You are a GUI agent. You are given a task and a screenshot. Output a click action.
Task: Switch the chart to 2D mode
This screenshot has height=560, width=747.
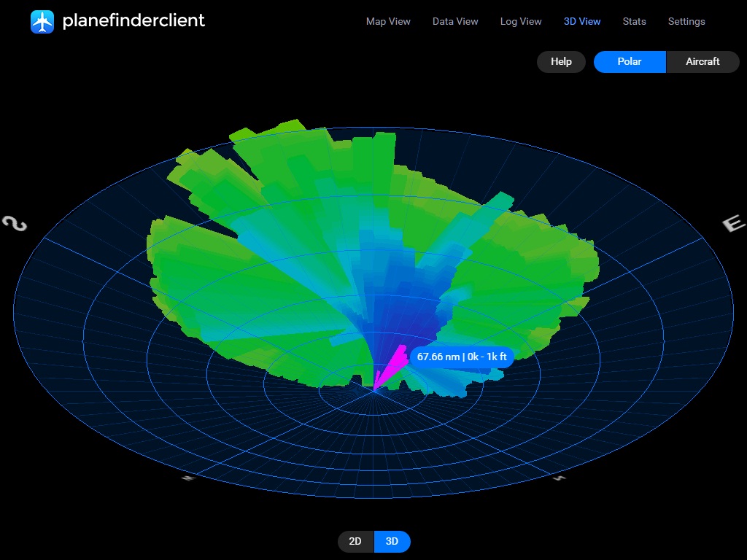click(355, 542)
